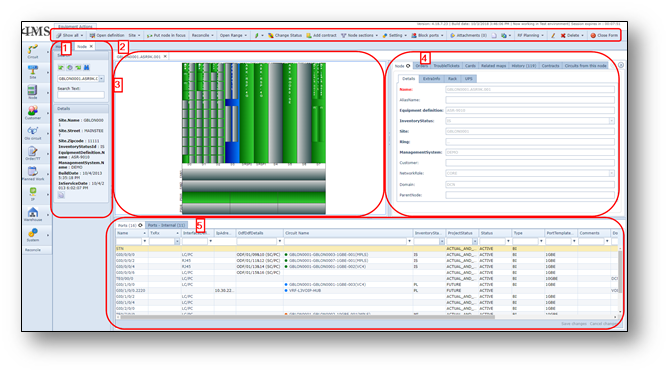Click Add contract in toolbar
Viewport: 670px width, 374px height.
click(321, 35)
